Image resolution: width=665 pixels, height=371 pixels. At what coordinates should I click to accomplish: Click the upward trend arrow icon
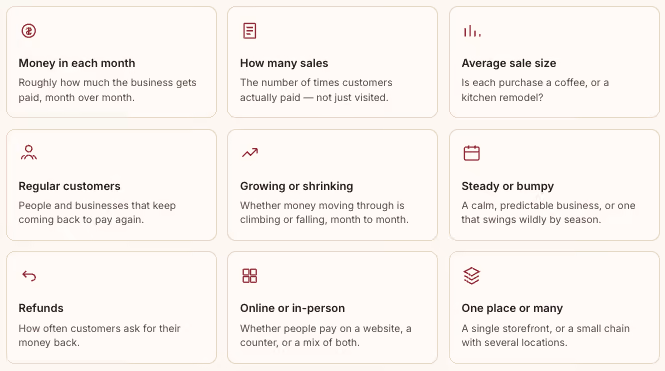pyautogui.click(x=250, y=153)
